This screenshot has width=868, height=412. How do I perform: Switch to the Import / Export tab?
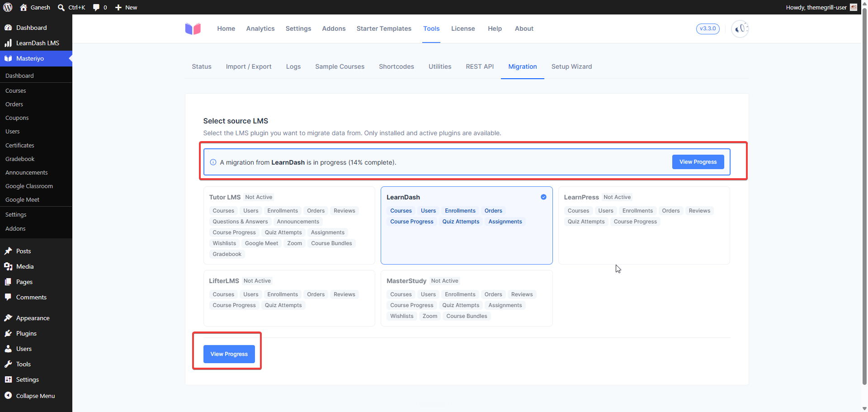coord(249,66)
